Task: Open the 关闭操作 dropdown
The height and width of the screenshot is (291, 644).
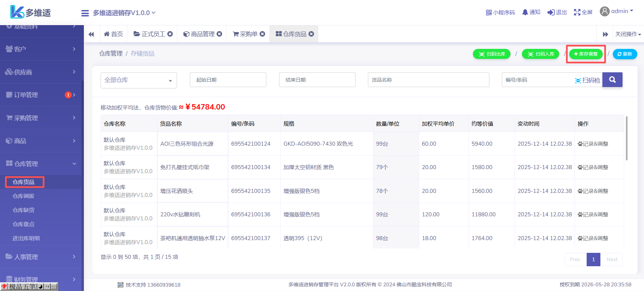Action: [x=628, y=34]
